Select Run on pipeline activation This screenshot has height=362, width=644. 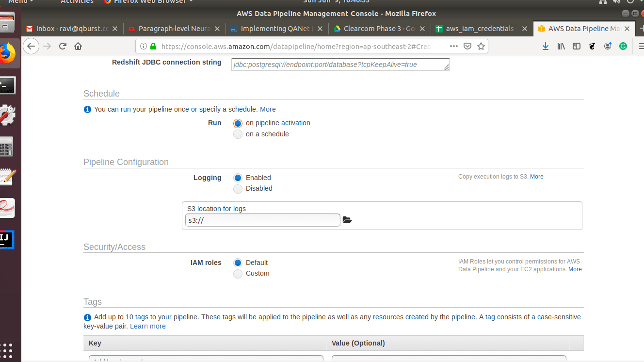click(238, 123)
